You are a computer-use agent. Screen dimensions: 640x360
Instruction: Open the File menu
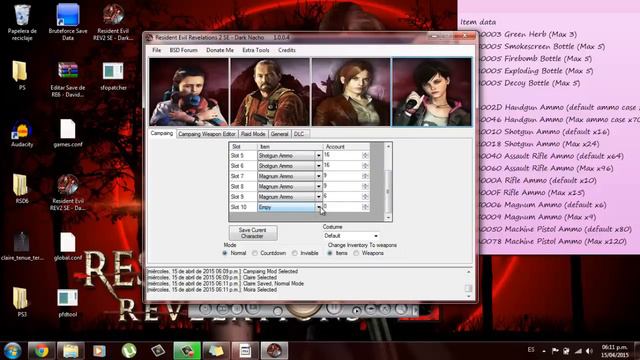pos(156,50)
